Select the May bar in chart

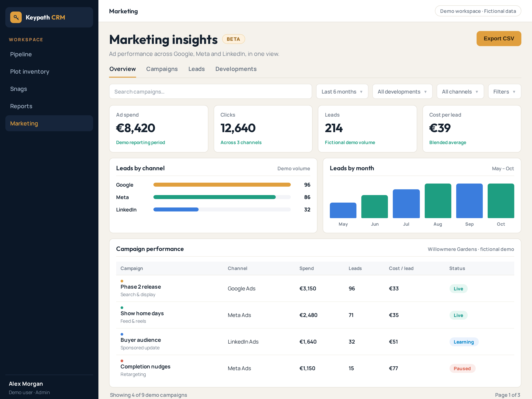click(x=343, y=210)
